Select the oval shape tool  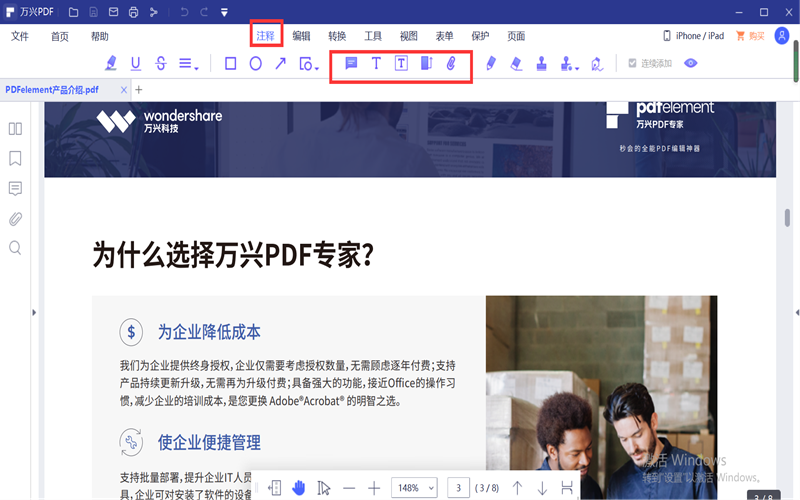pyautogui.click(x=256, y=63)
